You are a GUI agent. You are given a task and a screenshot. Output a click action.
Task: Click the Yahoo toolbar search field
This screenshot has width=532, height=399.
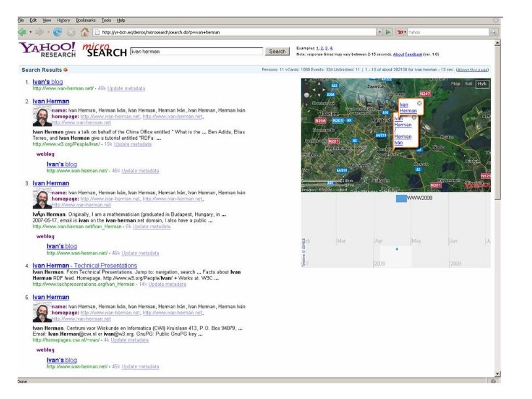448,32
